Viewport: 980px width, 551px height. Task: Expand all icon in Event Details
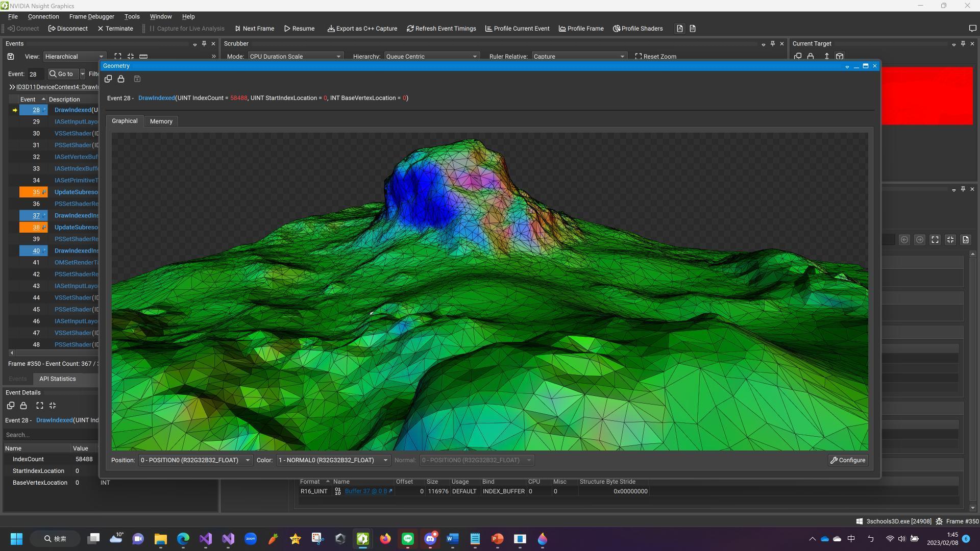(40, 406)
